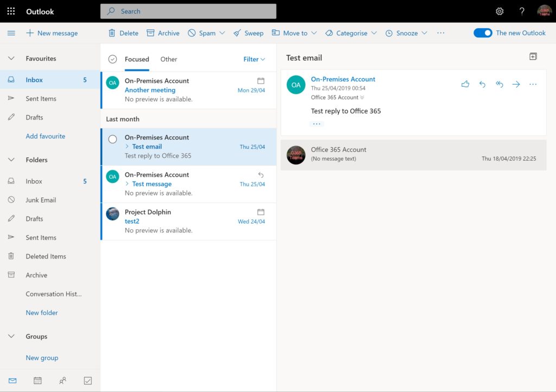Image resolution: width=556 pixels, height=392 pixels.
Task: Reply to the Test email
Action: (x=482, y=84)
